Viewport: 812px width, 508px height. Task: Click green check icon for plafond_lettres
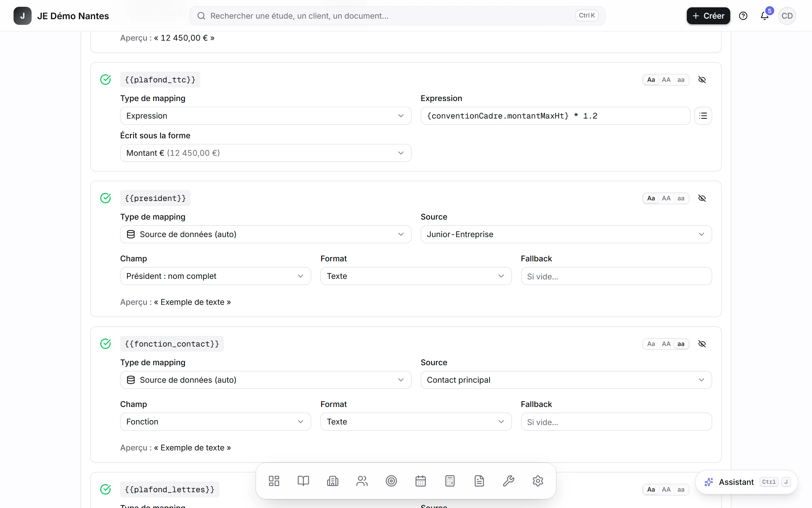106,489
